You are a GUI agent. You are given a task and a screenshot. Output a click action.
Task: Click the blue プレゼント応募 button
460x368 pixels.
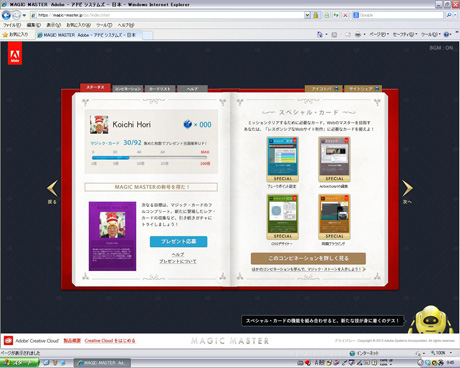point(179,241)
